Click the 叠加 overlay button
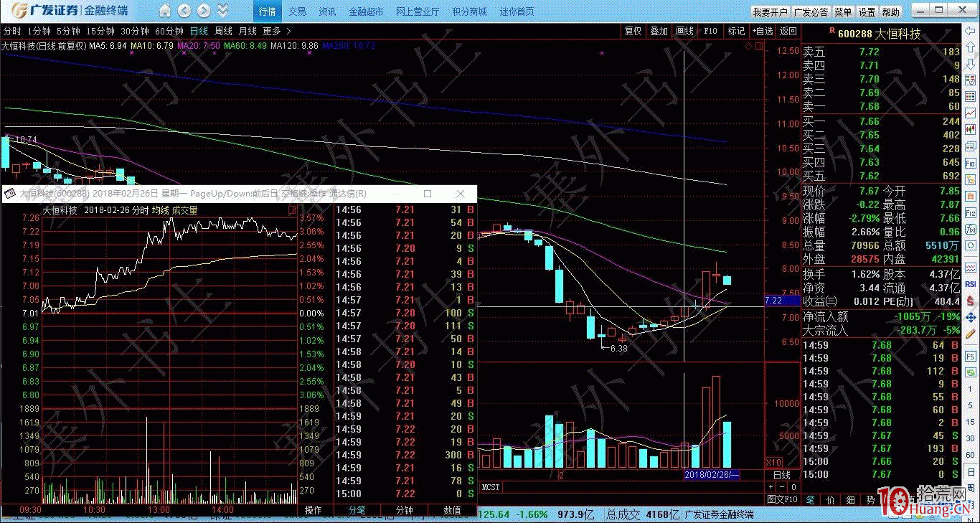This screenshot has width=980, height=523. [x=659, y=32]
